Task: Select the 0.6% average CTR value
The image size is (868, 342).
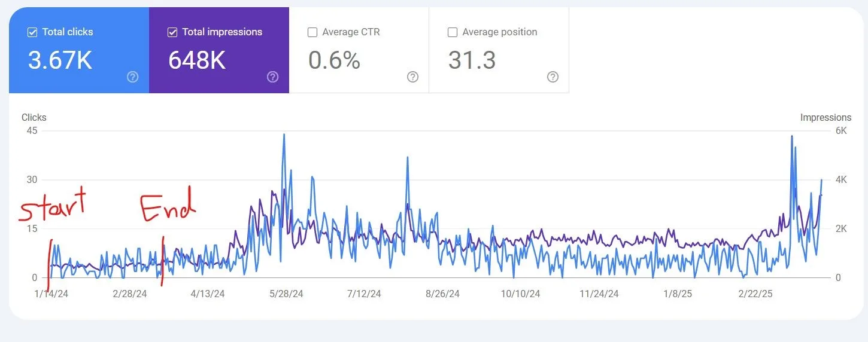Action: (334, 60)
